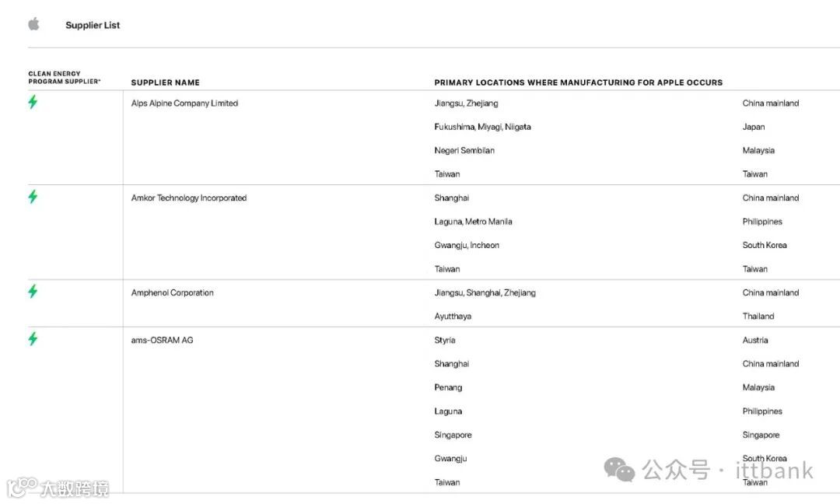The width and height of the screenshot is (840, 504).
Task: Click the ams-OSRAM AG supplier name
Action: pos(162,340)
